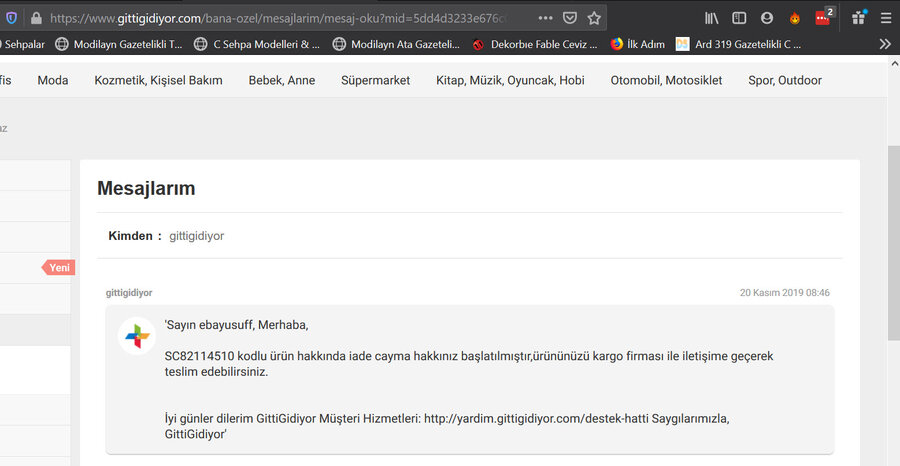Open the Modilayn Ata Gazeteli bookmark
Screen dimensions: 900x466
(396, 44)
